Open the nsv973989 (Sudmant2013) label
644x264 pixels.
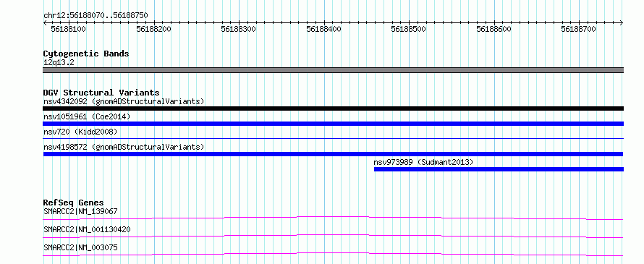(x=423, y=162)
